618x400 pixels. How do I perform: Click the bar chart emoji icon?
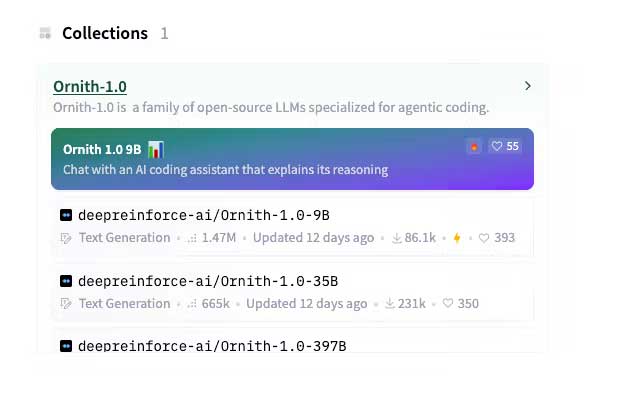coord(156,150)
